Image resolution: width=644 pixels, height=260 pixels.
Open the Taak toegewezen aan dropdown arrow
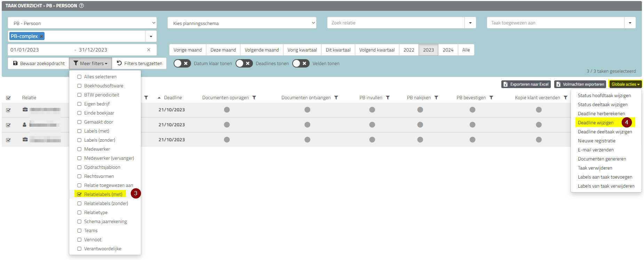coord(630,23)
